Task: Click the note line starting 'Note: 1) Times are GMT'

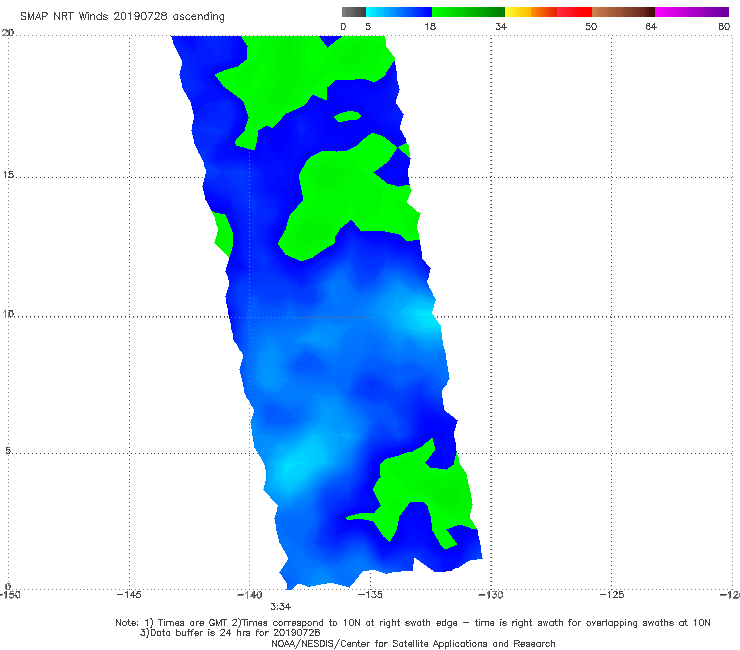Action: (413, 623)
